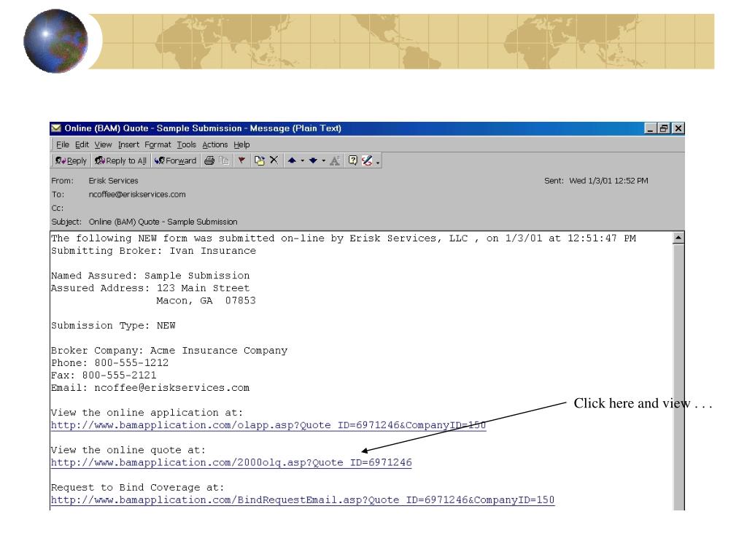Click the Broker Company: Acme Insurance Company line
Screen dimensions: 747x560
click(169, 351)
